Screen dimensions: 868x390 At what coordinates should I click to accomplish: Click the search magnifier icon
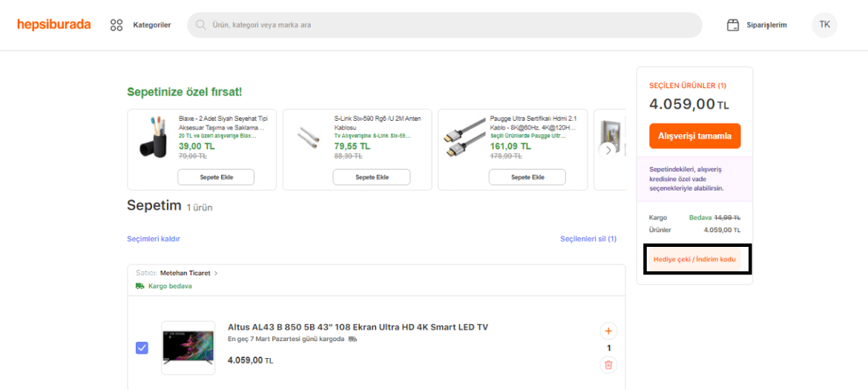(200, 25)
